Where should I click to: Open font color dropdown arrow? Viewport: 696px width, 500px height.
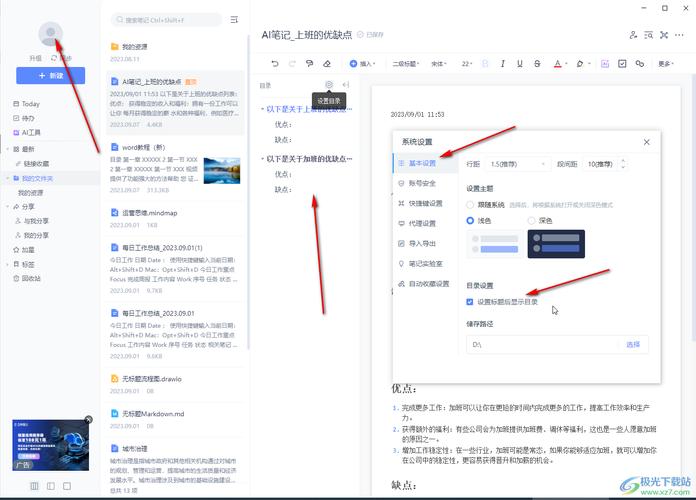point(567,64)
